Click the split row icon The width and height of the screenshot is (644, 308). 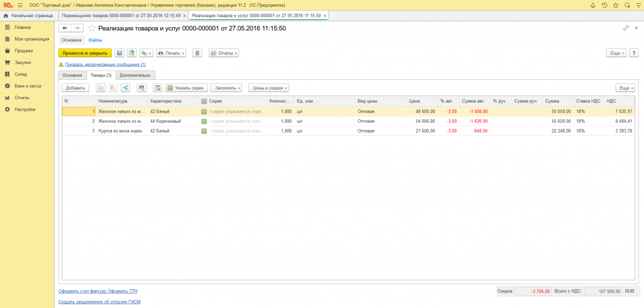tap(125, 88)
